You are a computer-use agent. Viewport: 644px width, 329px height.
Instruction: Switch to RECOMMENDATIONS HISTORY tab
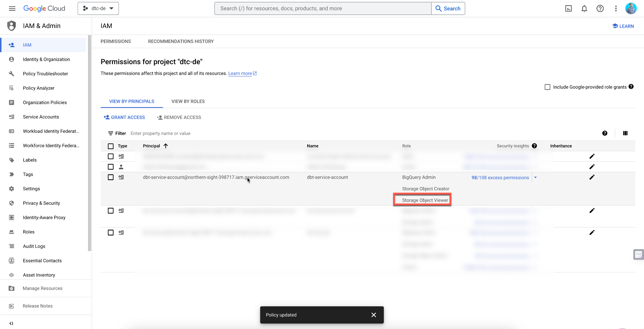181,41
